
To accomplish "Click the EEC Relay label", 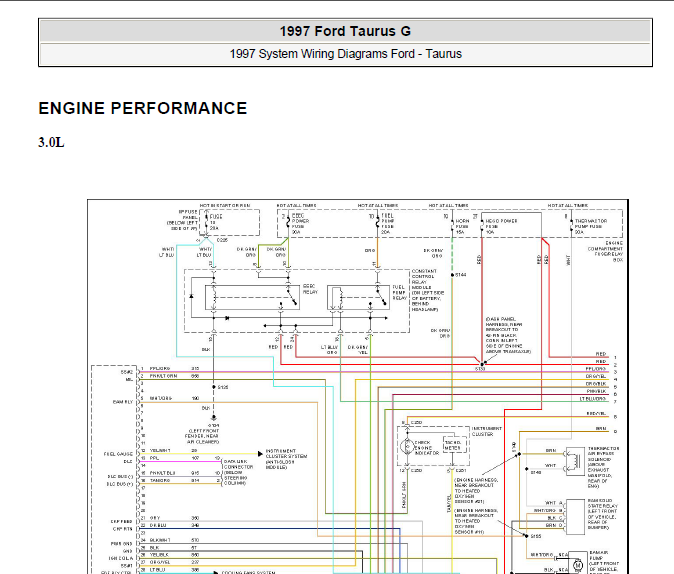I will 310,289.
